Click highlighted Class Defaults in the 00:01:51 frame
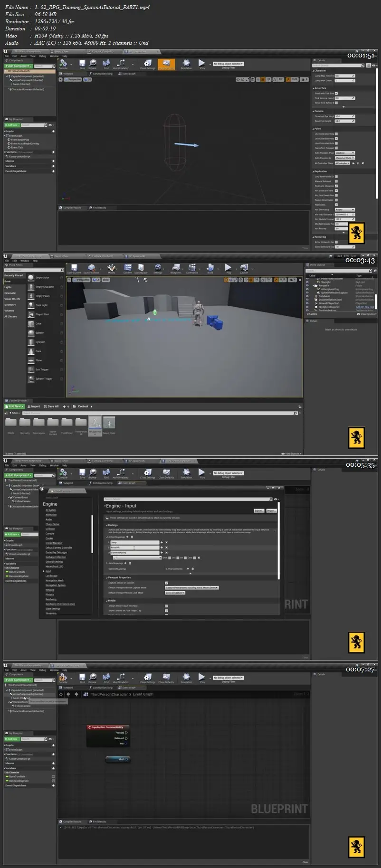This screenshot has width=381, height=868. pyautogui.click(x=166, y=64)
